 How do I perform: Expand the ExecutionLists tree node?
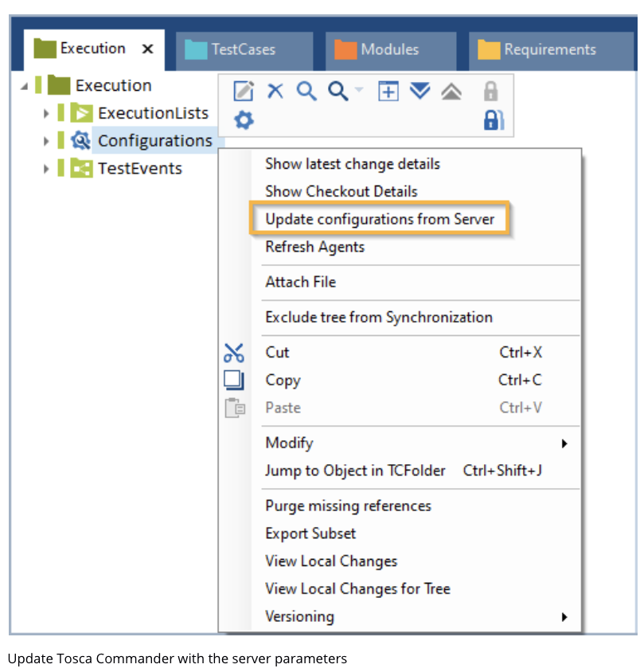(46, 114)
